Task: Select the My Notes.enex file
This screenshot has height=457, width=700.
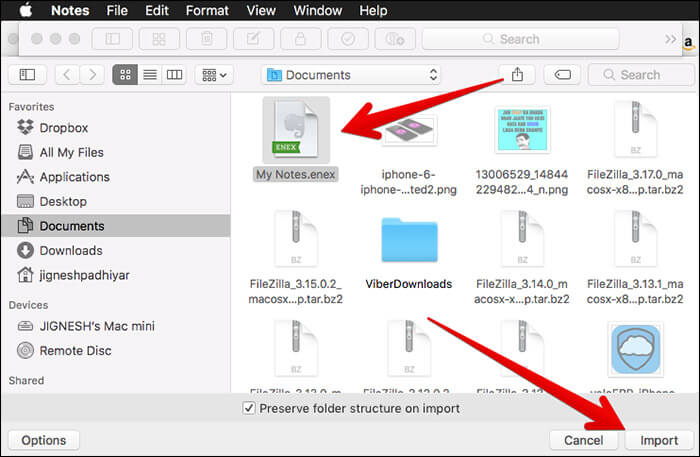Action: pyautogui.click(x=296, y=139)
